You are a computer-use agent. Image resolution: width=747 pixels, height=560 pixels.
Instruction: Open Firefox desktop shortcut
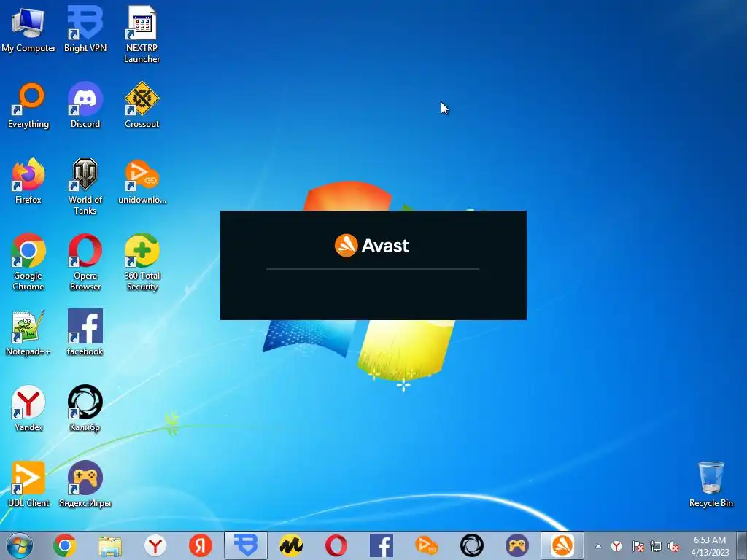28,182
